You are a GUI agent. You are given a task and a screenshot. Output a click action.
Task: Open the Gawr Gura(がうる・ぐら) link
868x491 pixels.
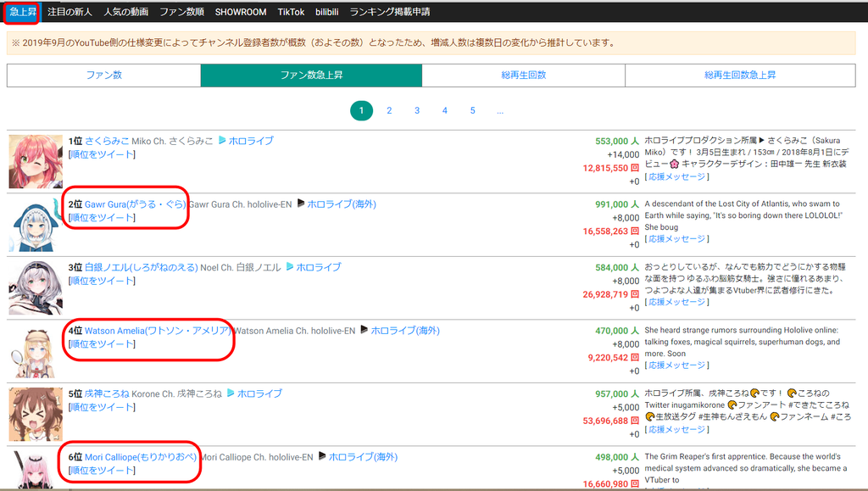click(x=135, y=204)
